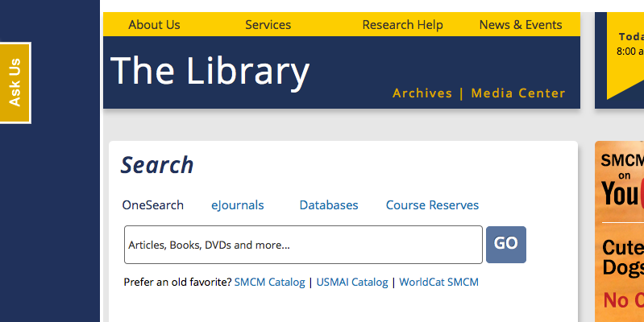The width and height of the screenshot is (644, 322).
Task: Open the About Us menu
Action: coord(154,25)
